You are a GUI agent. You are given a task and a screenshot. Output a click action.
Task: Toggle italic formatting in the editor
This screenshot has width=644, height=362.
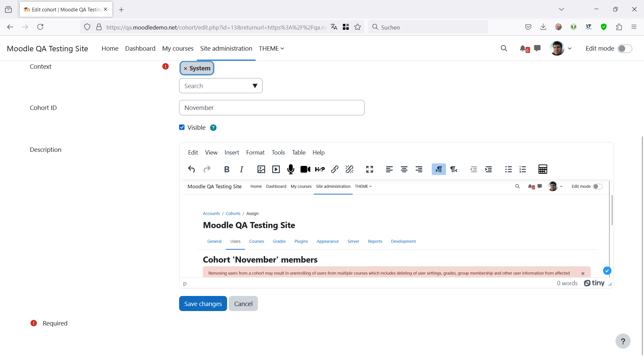(x=241, y=169)
